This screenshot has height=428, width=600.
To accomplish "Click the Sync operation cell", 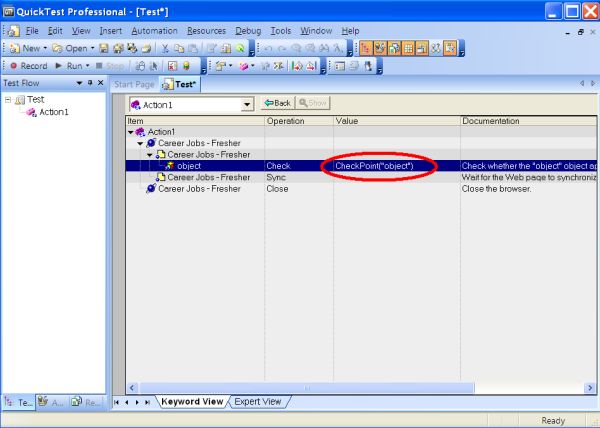I will pos(298,177).
